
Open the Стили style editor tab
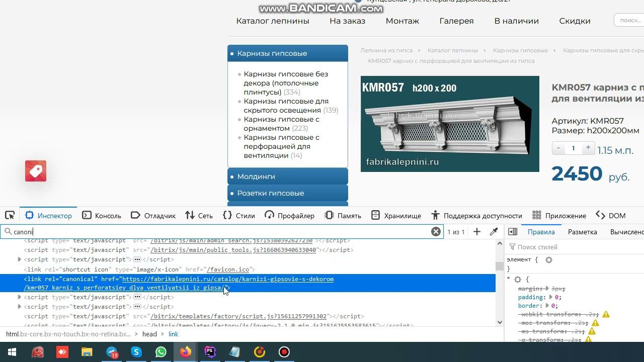click(x=238, y=215)
